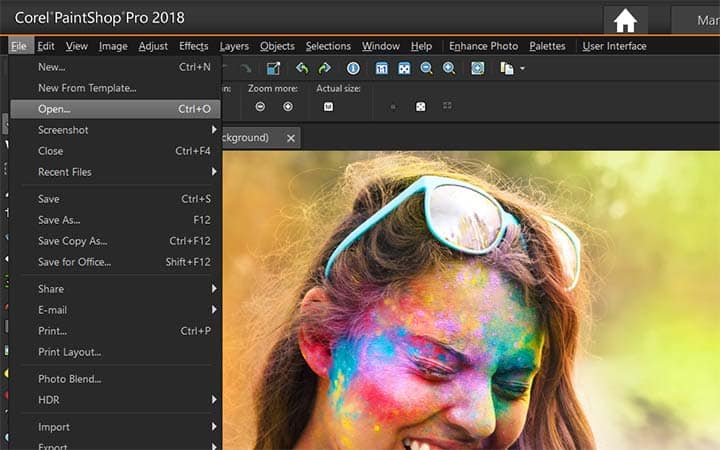720x450 pixels.
Task: Choose Photo Blend...
Action: pos(115,379)
